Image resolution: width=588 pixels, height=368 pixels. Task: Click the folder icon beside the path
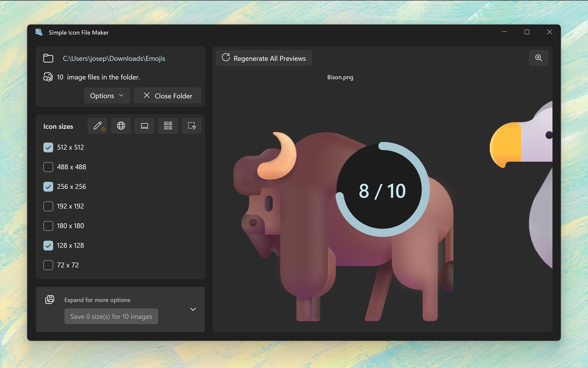[x=48, y=58]
